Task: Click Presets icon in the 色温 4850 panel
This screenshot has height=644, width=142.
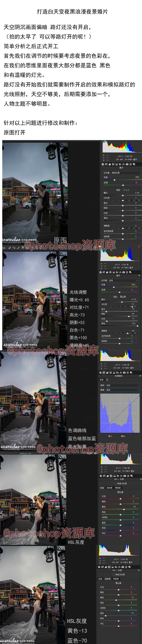Action: pos(130,165)
